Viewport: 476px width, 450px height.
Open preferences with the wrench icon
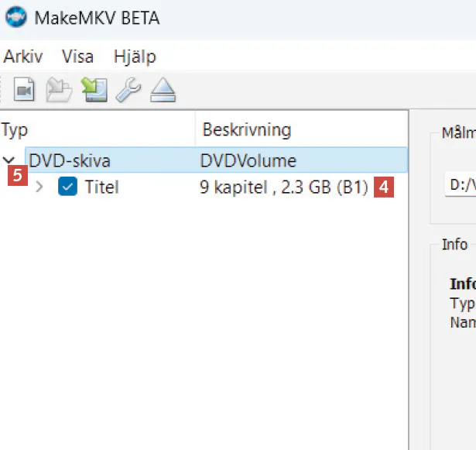point(128,90)
